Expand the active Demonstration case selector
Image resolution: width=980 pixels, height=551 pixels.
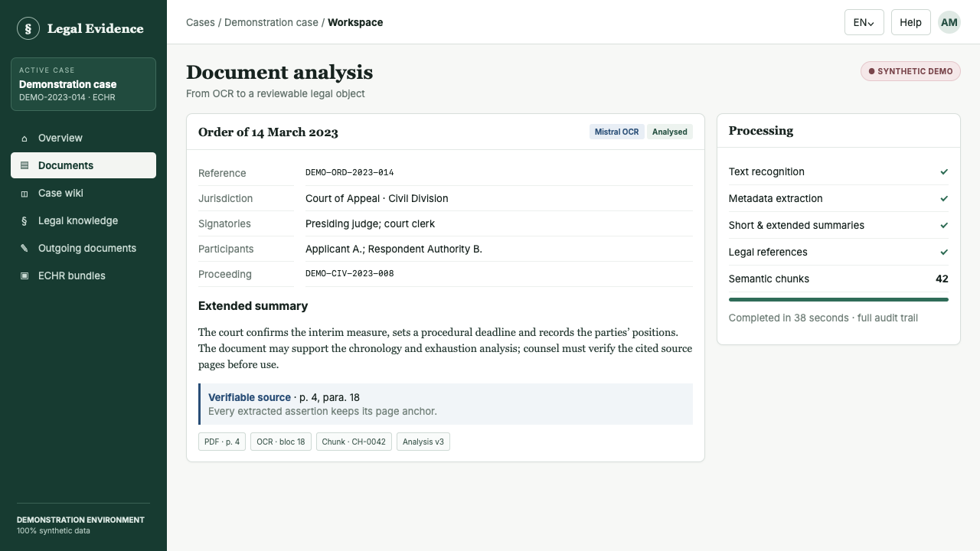(x=83, y=84)
